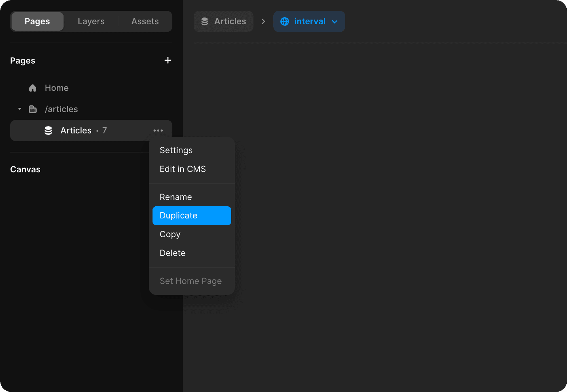Click the /articles folder icon
The image size is (567, 392).
33,109
